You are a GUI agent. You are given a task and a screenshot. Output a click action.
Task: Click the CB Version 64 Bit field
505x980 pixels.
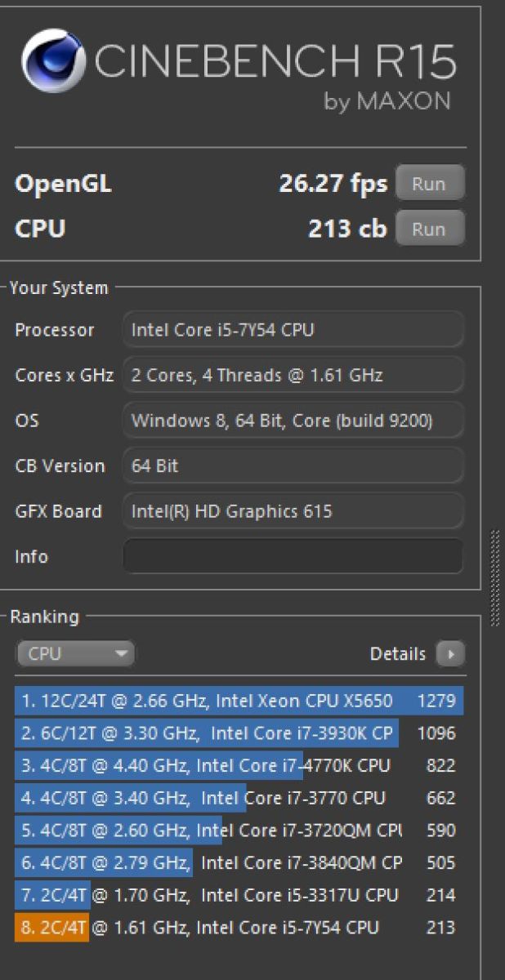(x=293, y=466)
